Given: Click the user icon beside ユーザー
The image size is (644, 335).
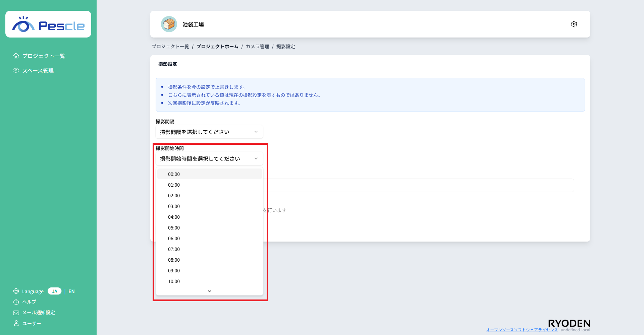Looking at the screenshot, I should tap(16, 323).
